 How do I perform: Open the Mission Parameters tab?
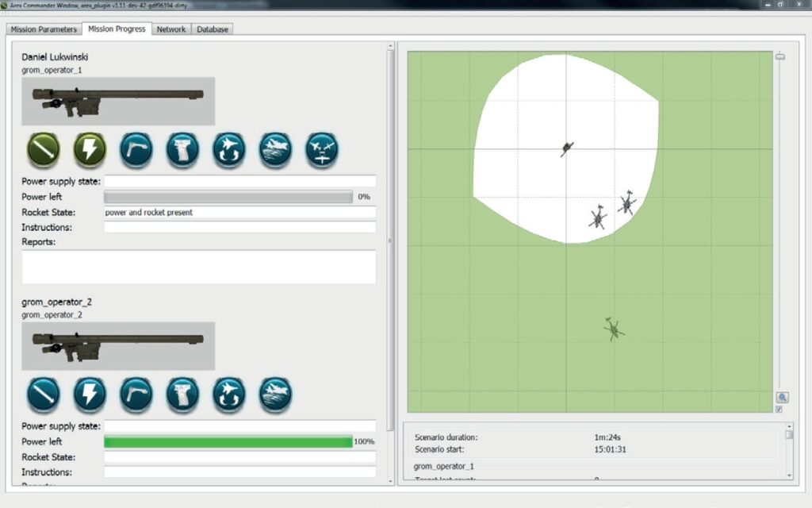(44, 29)
